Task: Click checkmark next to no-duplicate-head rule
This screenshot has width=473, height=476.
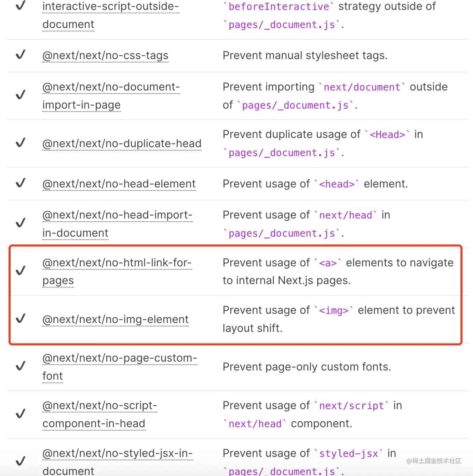Action: point(21,142)
